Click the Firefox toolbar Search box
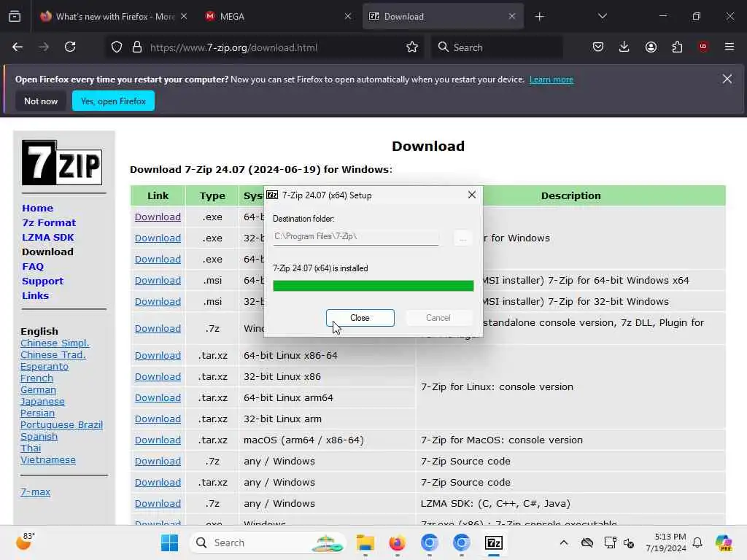The image size is (747, 560). click(x=497, y=47)
